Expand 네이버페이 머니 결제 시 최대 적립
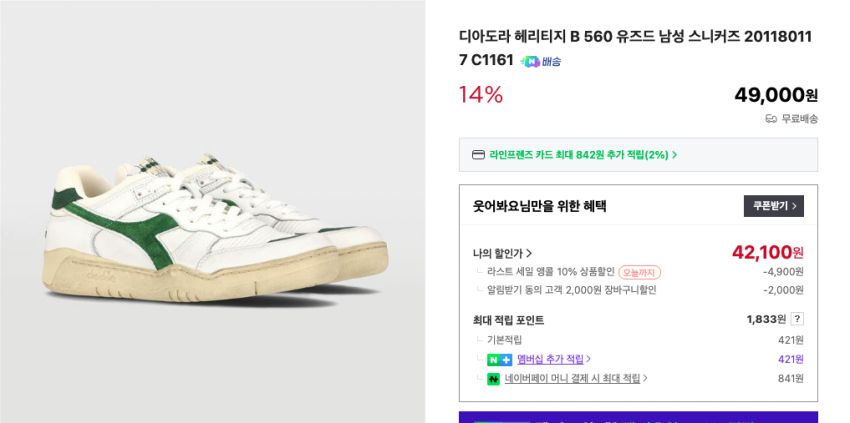This screenshot has height=423, width=850. pos(576,379)
